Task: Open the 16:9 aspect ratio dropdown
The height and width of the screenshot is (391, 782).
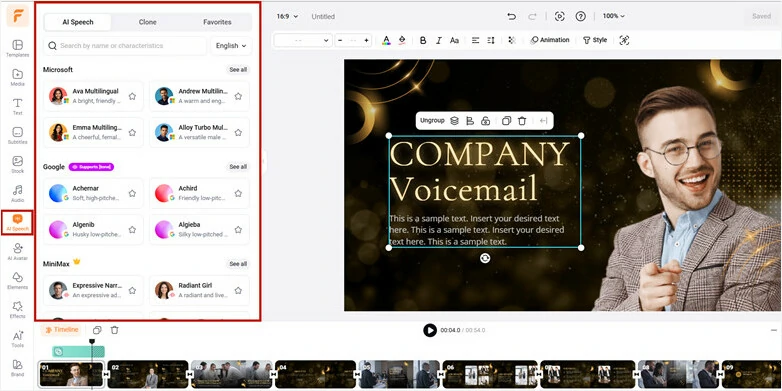Action: pyautogui.click(x=287, y=16)
